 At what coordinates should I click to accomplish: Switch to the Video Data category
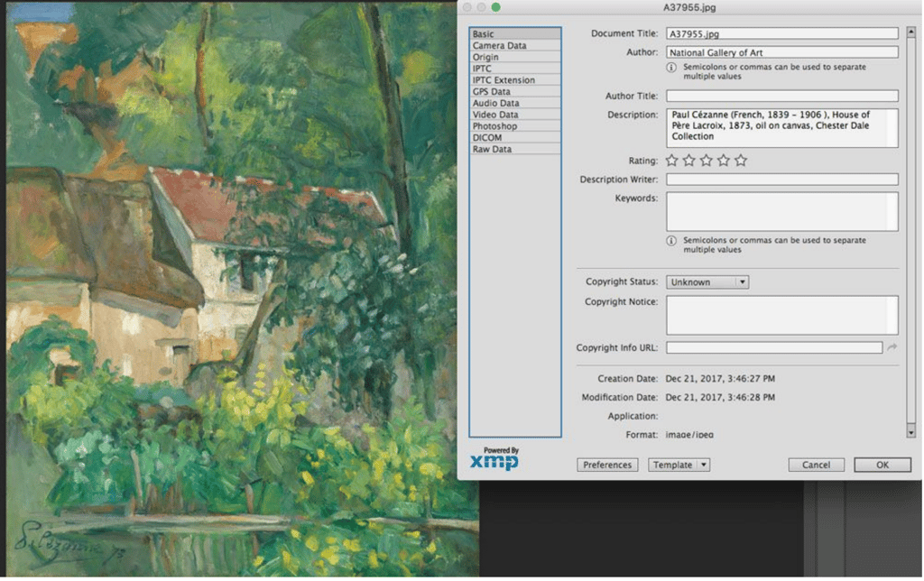(x=515, y=115)
